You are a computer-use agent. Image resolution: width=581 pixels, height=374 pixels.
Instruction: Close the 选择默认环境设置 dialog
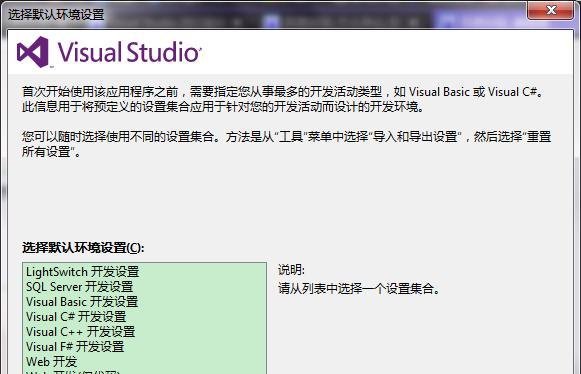(x=551, y=10)
